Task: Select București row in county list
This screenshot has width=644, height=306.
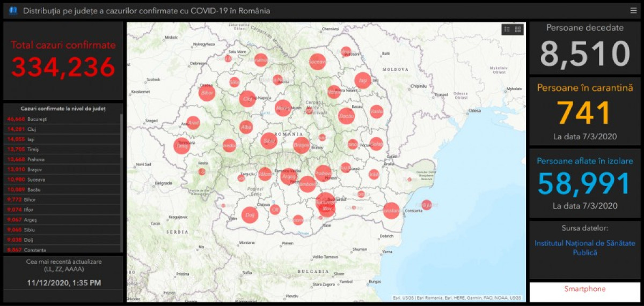Action: 62,119
